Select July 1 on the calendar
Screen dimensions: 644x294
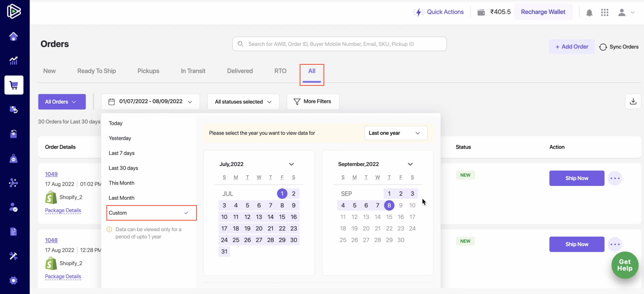click(x=282, y=194)
